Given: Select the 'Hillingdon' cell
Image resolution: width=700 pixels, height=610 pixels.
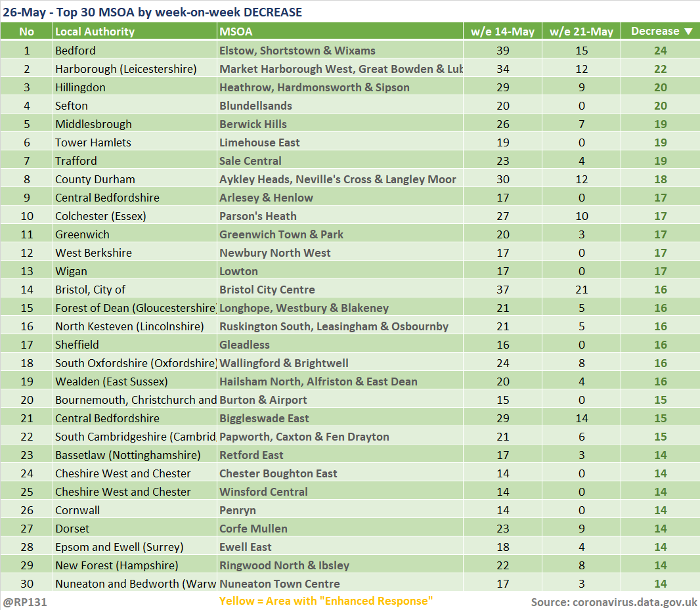Looking at the screenshot, I should pos(135,87).
